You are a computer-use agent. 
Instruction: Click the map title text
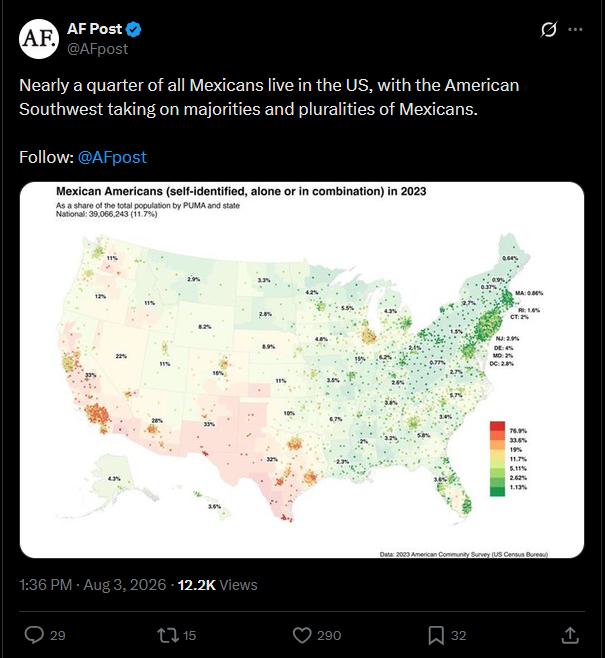tap(241, 191)
